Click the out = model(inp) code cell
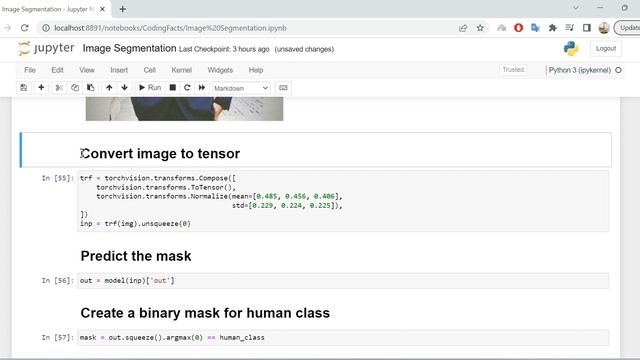Screen dimensions: 640x360 point(343,281)
